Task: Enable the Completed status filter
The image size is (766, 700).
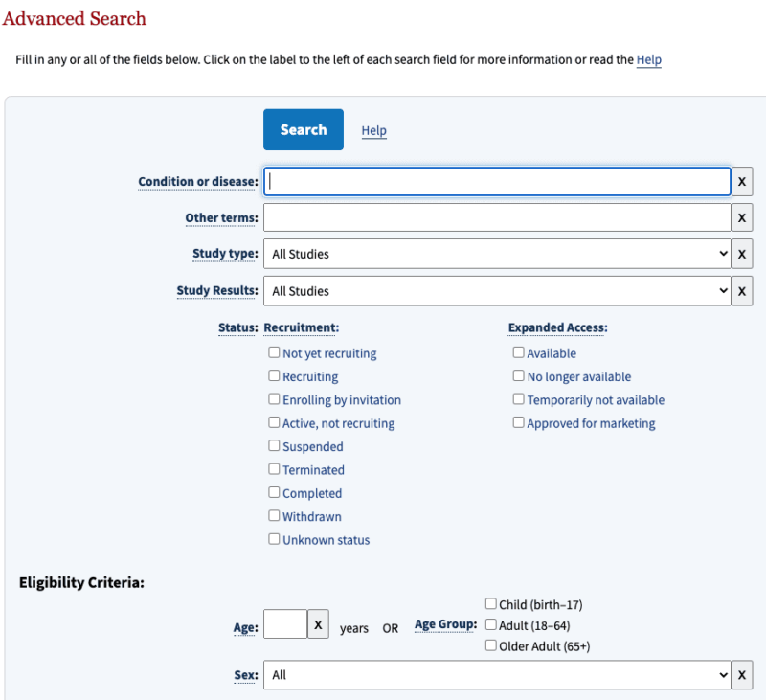Action: pos(274,492)
